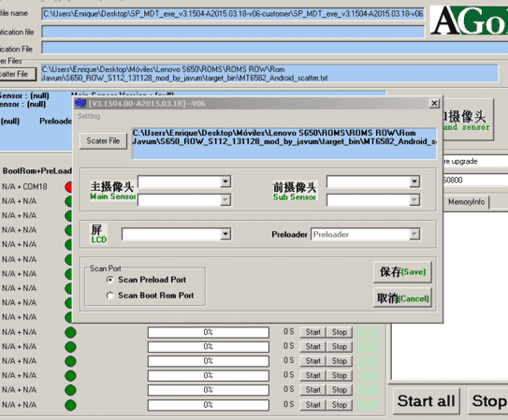Open the Setting menu in the dialog
This screenshot has width=508, height=420.
pos(89,116)
